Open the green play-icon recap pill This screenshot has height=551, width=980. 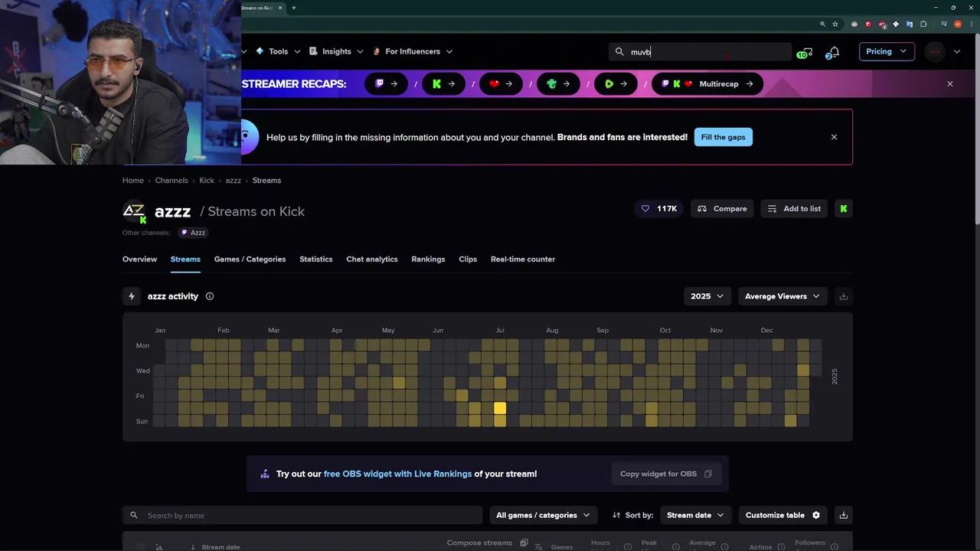(x=616, y=84)
